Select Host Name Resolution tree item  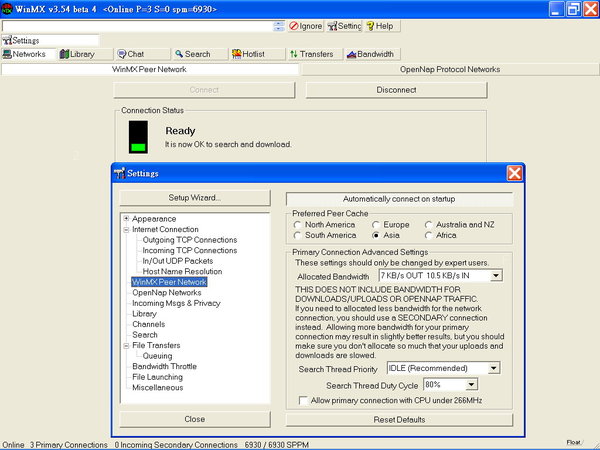pos(182,271)
